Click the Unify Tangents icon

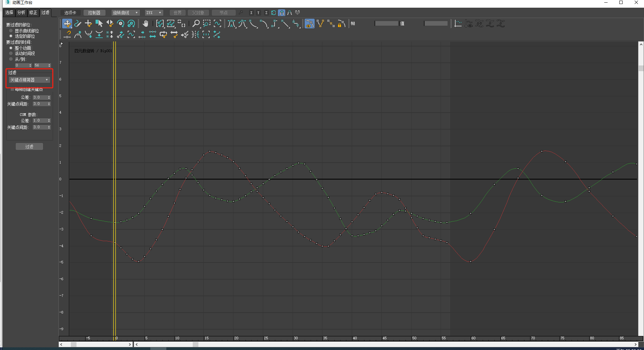coord(331,24)
